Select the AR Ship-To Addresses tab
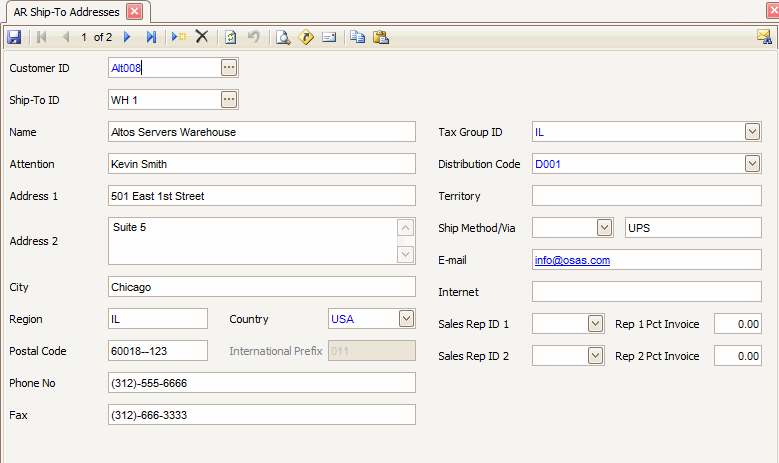Viewport: 779px width, 463px height. (66, 12)
